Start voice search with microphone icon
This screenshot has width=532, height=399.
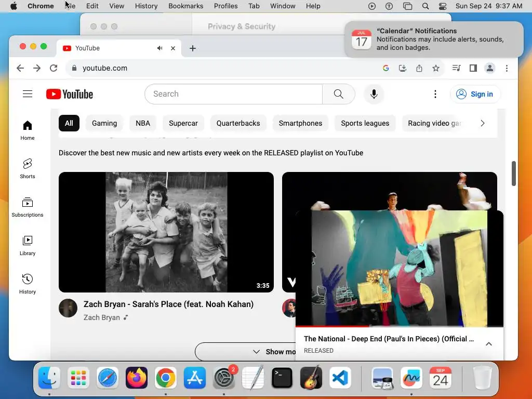coord(374,94)
